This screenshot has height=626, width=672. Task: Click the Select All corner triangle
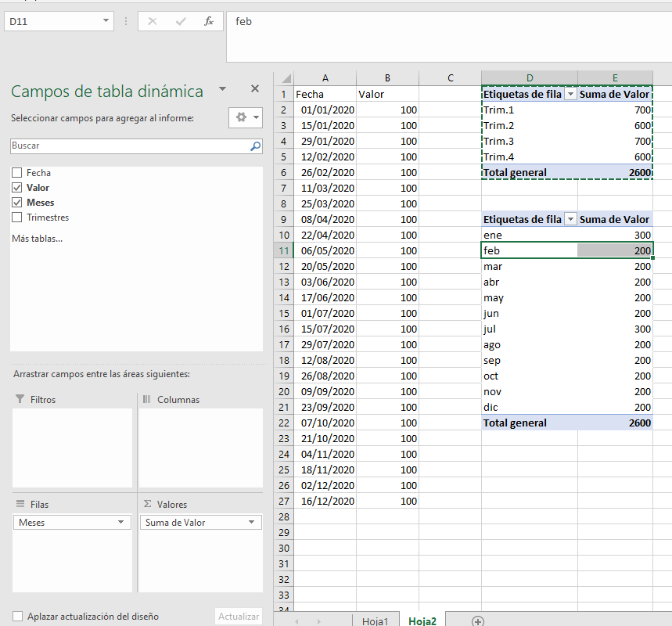coord(284,78)
